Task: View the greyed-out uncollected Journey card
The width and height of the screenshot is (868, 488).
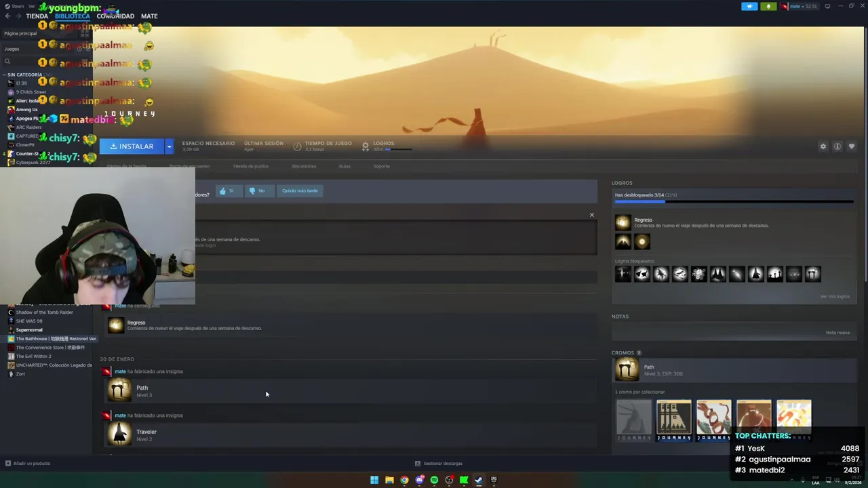Action: click(x=633, y=420)
